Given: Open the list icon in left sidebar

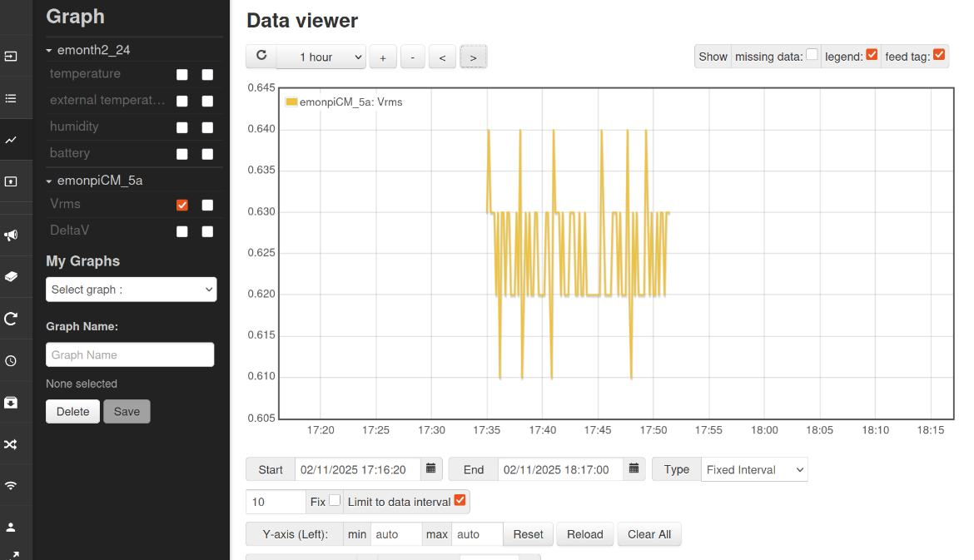Looking at the screenshot, I should point(11,98).
